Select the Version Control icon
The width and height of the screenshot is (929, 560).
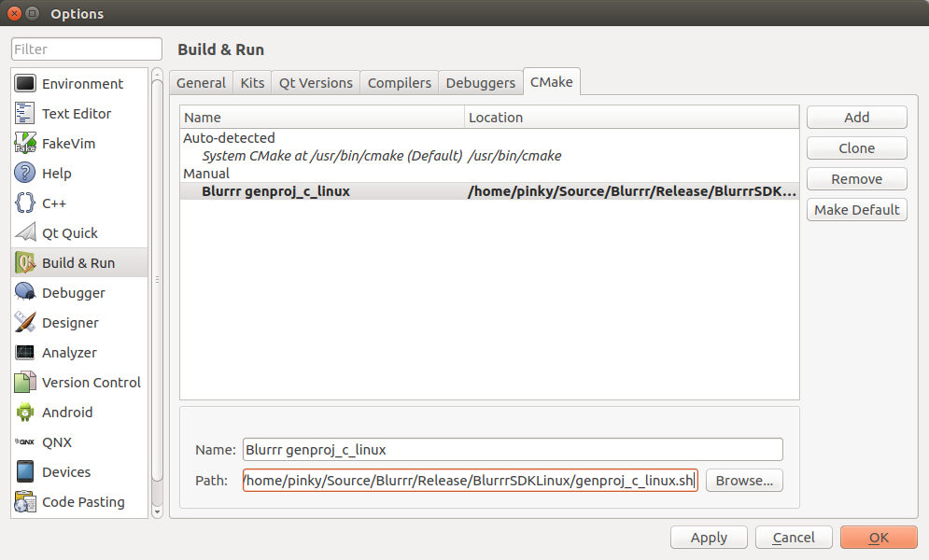click(25, 383)
